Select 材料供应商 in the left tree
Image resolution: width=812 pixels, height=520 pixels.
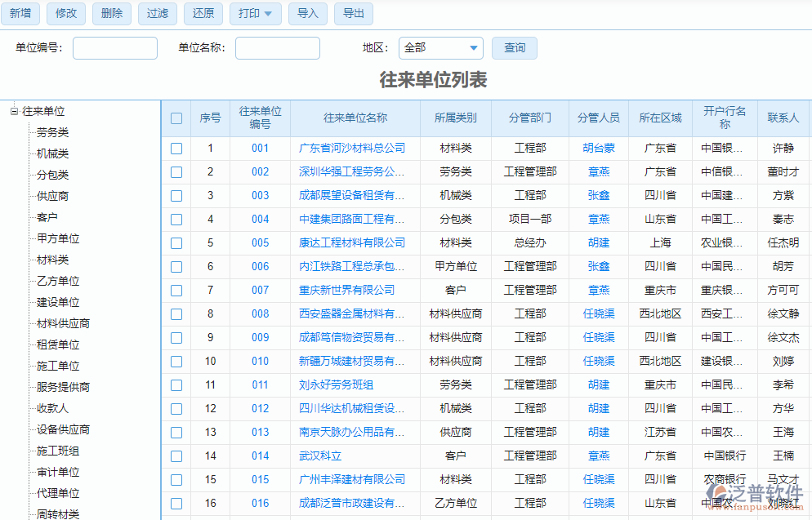57,323
